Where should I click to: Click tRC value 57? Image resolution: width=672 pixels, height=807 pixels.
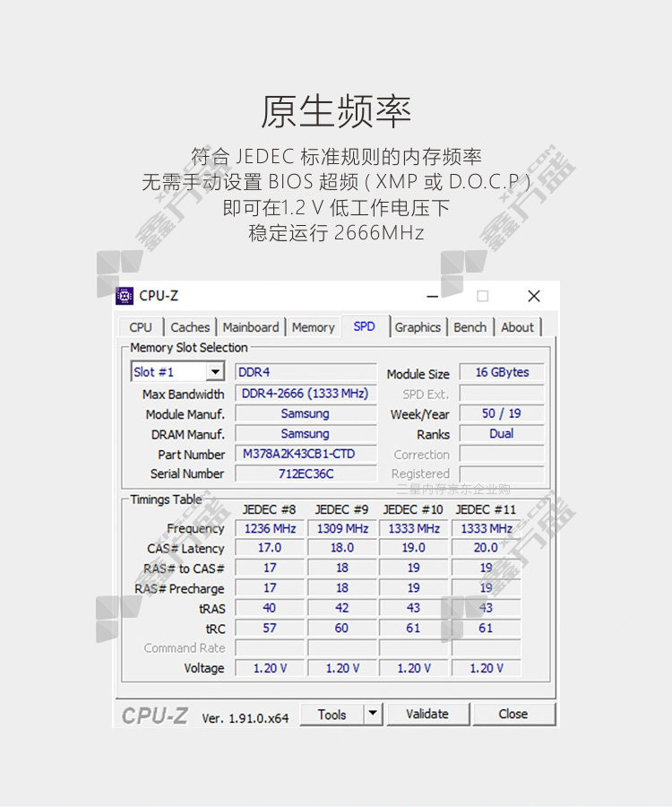(270, 628)
